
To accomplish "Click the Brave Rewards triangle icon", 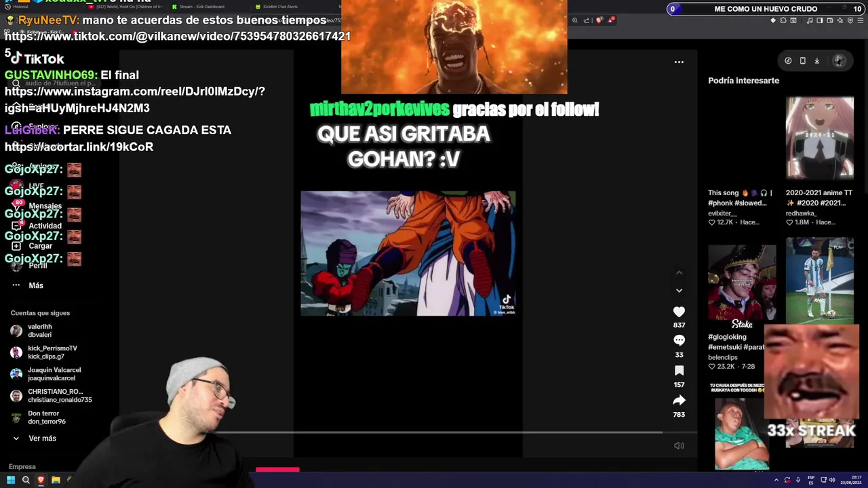I will pos(611,20).
